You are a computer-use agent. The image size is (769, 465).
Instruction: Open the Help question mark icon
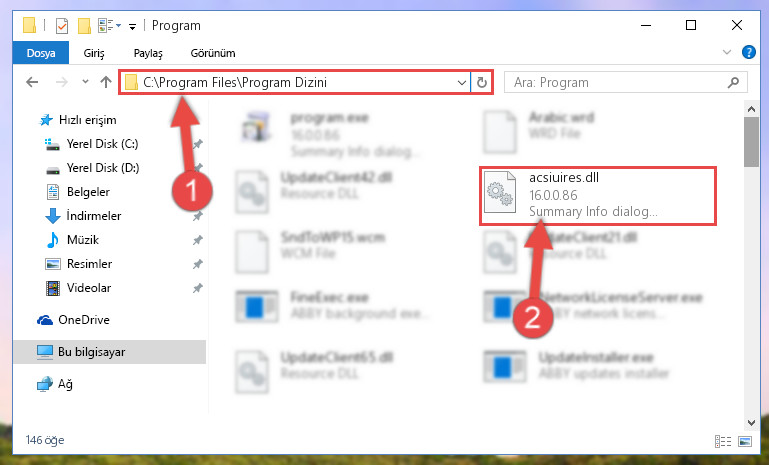coord(748,52)
